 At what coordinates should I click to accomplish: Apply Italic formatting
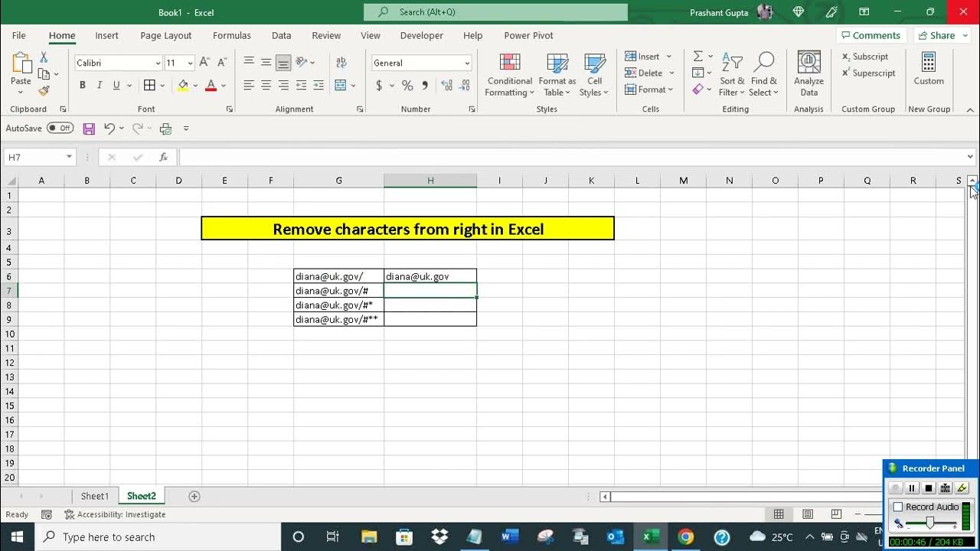point(100,86)
